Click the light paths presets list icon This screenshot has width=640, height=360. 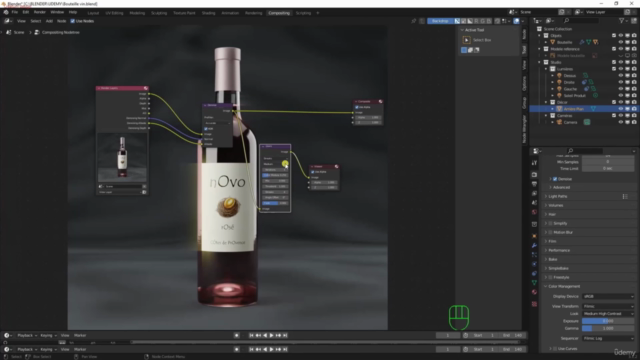(625, 196)
